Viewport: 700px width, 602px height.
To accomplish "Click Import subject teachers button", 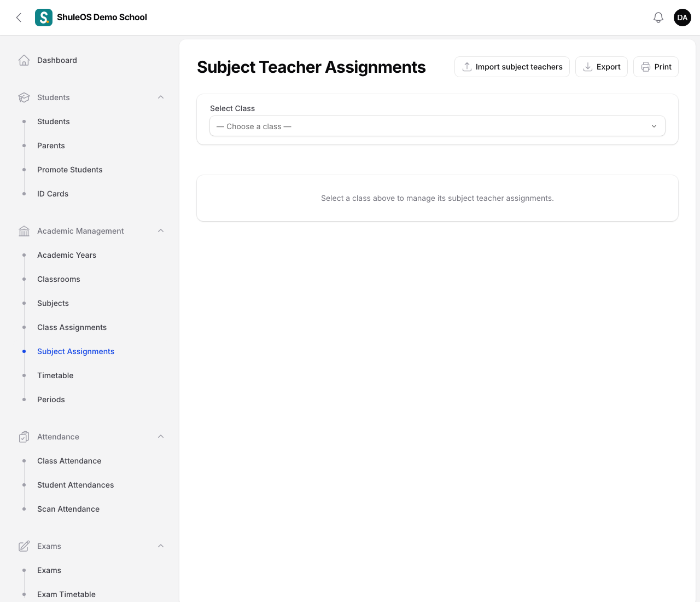I will tap(512, 67).
